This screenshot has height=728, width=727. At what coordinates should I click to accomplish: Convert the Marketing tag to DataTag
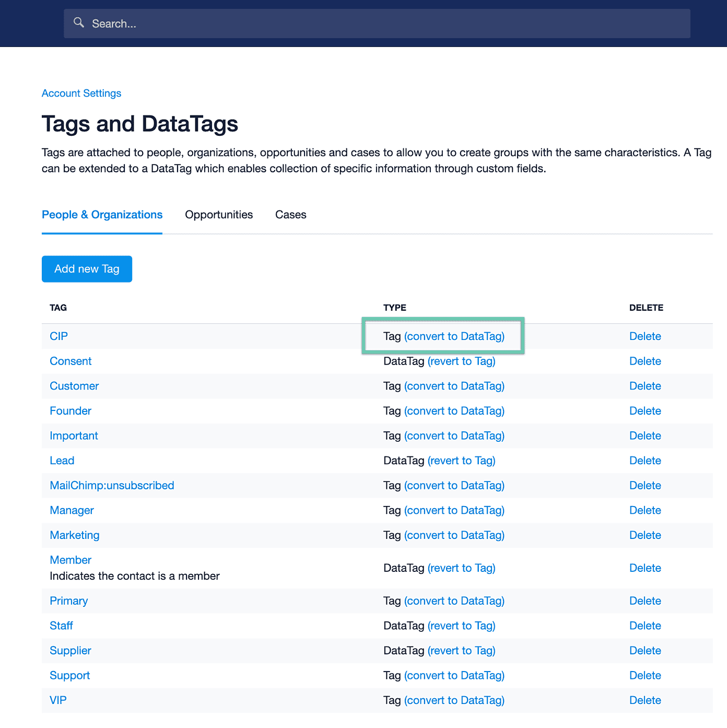pyautogui.click(x=454, y=535)
